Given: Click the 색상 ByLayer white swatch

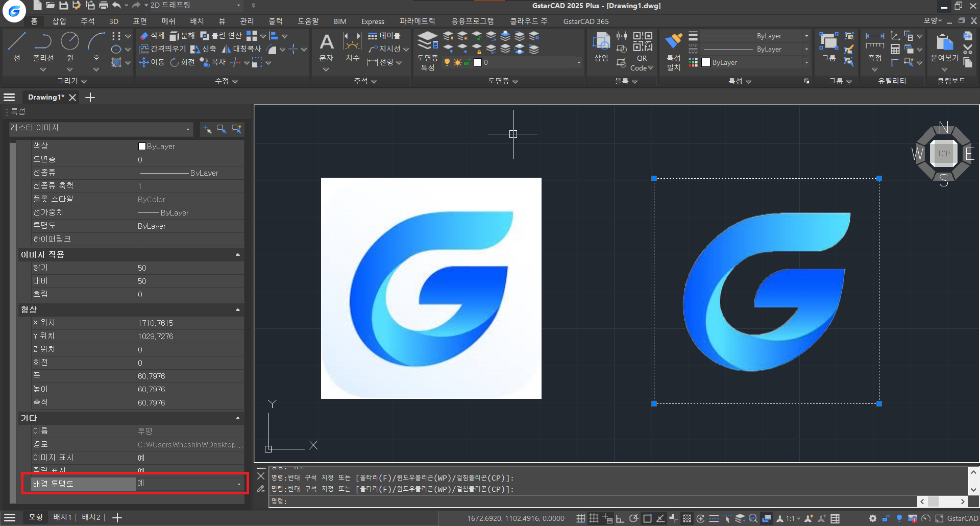Looking at the screenshot, I should [x=142, y=146].
